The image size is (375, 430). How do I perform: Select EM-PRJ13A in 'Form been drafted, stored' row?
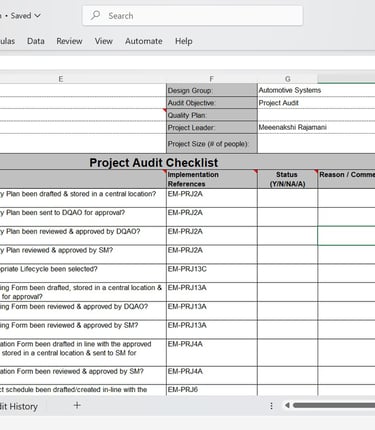coord(212,292)
